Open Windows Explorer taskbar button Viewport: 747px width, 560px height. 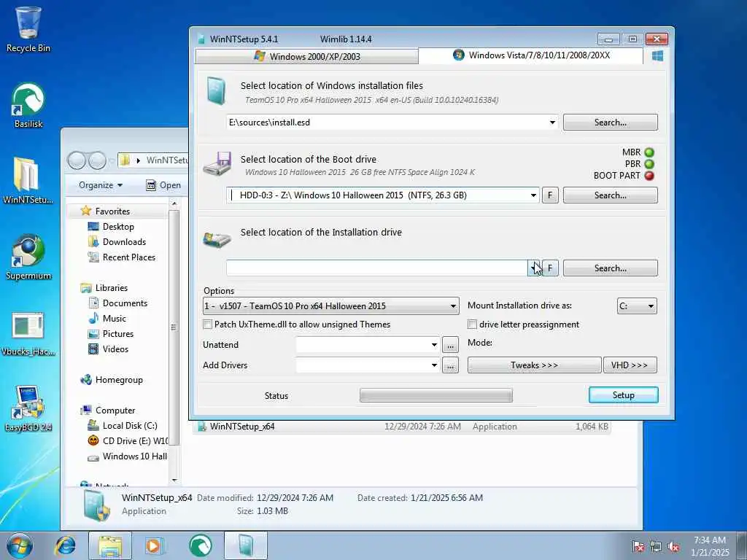click(110, 545)
